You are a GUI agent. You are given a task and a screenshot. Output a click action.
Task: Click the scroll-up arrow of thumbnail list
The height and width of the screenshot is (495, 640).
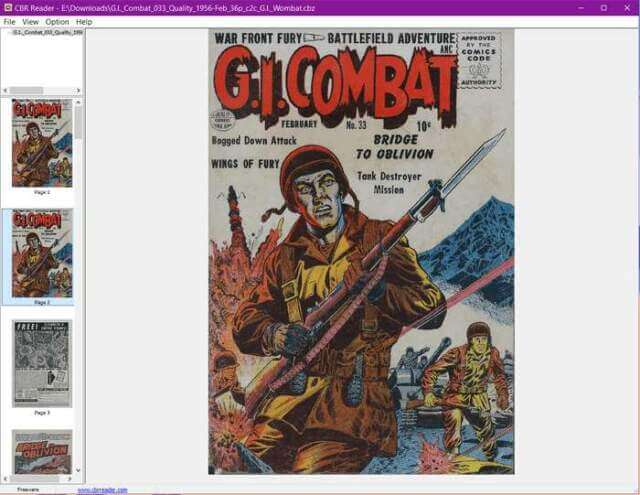coord(78,102)
